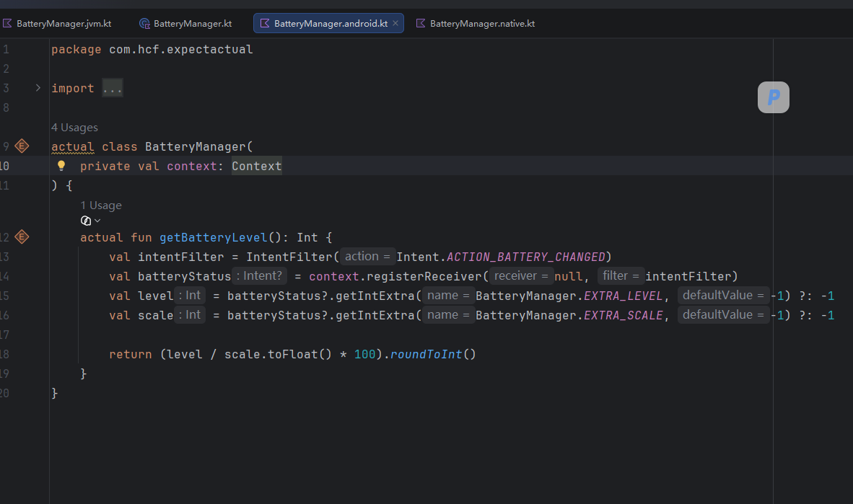Click the EXTRA_SCALE constant
This screenshot has width=853, height=504.
click(x=624, y=315)
